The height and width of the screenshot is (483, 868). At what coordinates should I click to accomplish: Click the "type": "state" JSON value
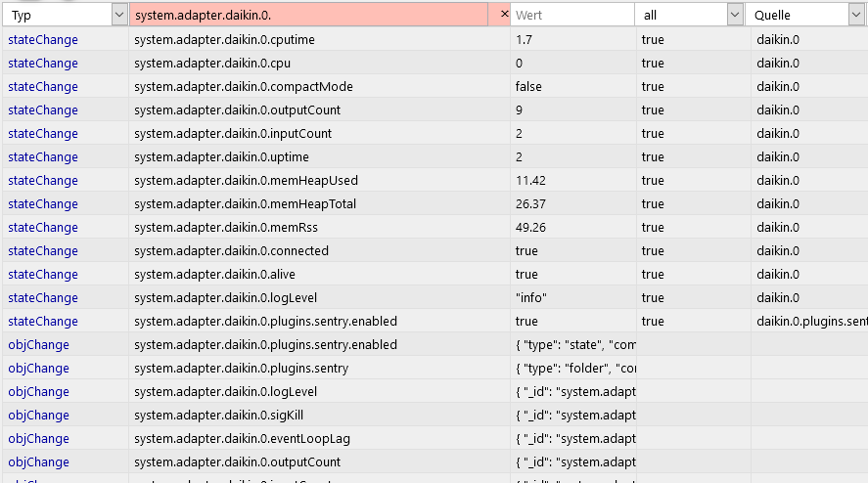[575, 345]
